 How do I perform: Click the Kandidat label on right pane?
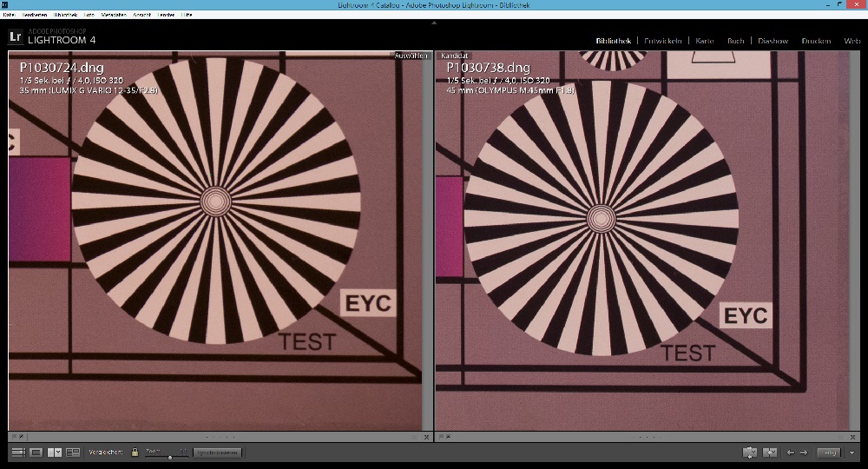click(455, 56)
